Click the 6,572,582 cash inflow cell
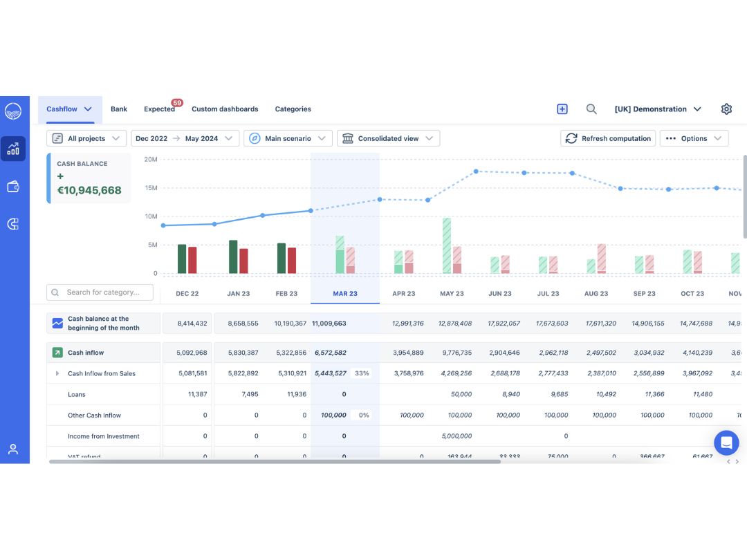The width and height of the screenshot is (747, 560). pos(330,353)
